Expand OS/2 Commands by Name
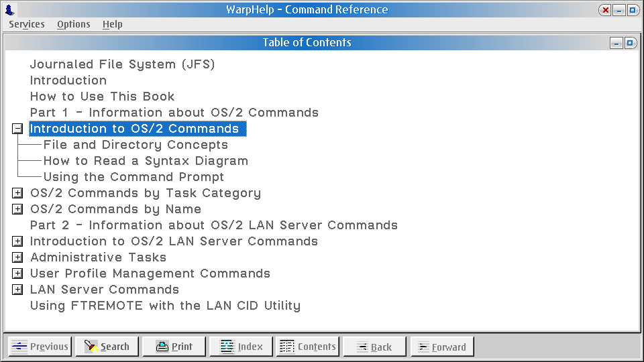644x362 pixels. tap(17, 209)
